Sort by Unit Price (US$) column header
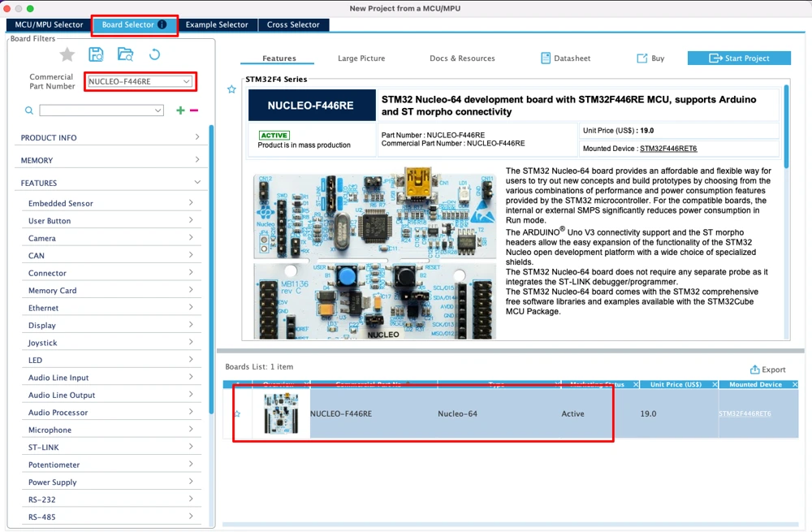Screen dimensions: 812x532 pos(676,384)
